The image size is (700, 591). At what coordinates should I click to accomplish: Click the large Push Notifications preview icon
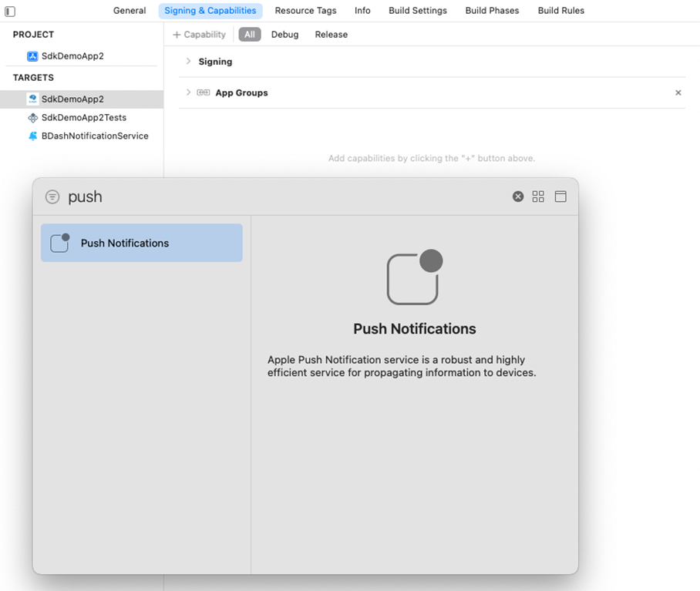[415, 277]
